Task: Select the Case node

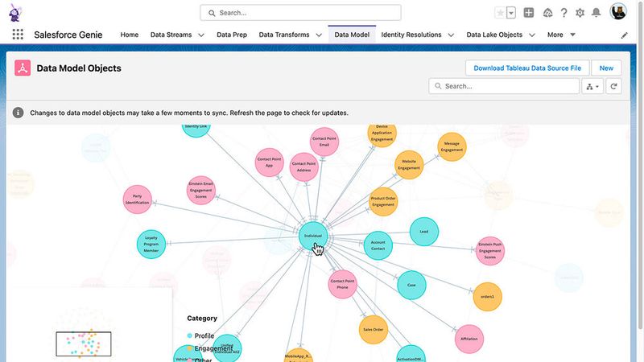Action: tap(411, 285)
